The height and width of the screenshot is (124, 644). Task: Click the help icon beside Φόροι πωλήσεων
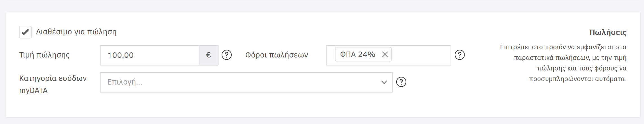coord(460,55)
